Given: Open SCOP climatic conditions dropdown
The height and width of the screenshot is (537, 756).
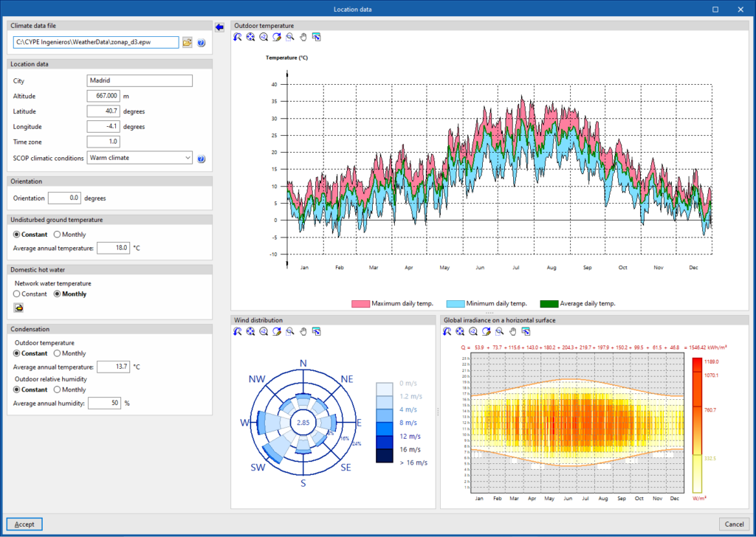Looking at the screenshot, I should pyautogui.click(x=140, y=158).
